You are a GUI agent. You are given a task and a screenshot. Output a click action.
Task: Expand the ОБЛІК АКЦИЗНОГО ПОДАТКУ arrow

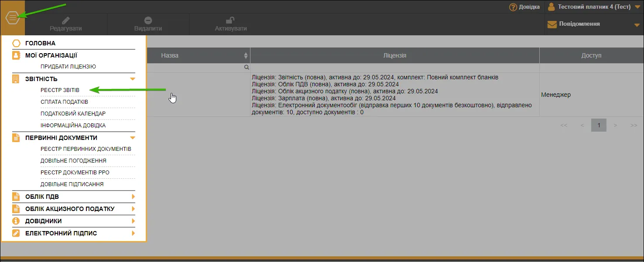tap(133, 209)
